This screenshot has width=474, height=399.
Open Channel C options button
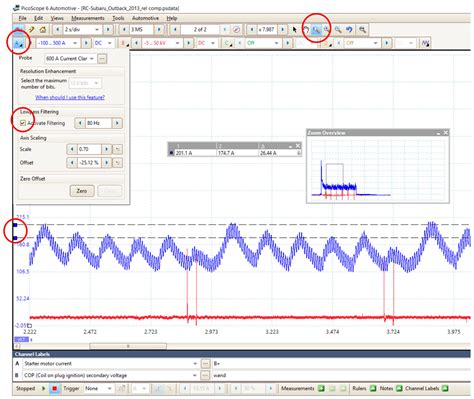228,43
